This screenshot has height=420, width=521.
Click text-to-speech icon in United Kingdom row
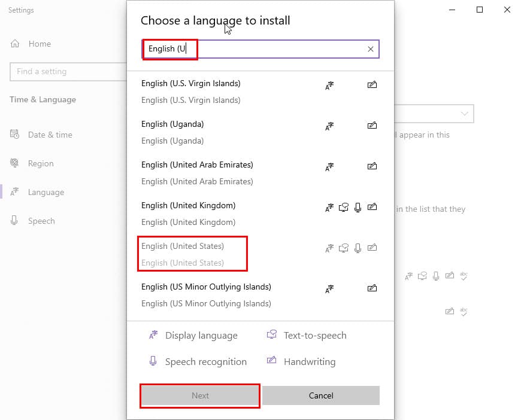tap(344, 208)
